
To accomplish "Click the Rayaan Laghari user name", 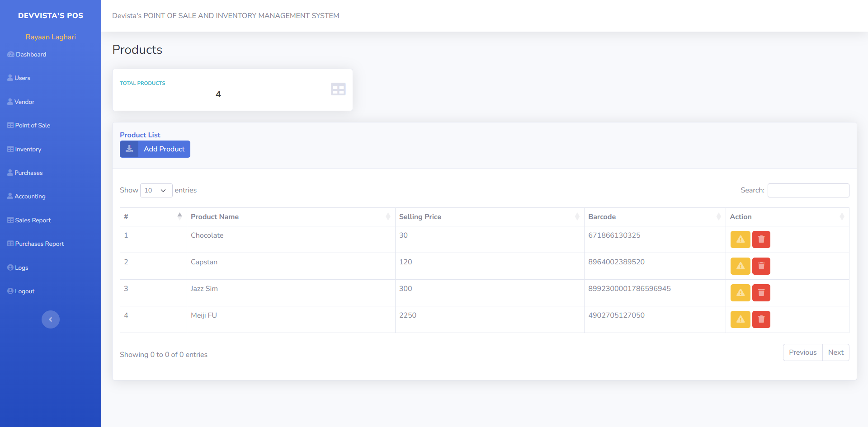I will (x=51, y=37).
